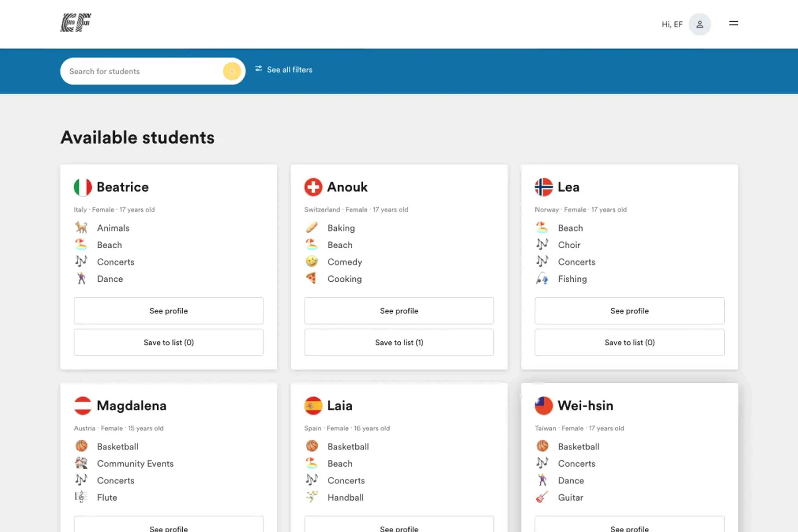Open the hamburger menu
798x532 pixels.
[733, 23]
